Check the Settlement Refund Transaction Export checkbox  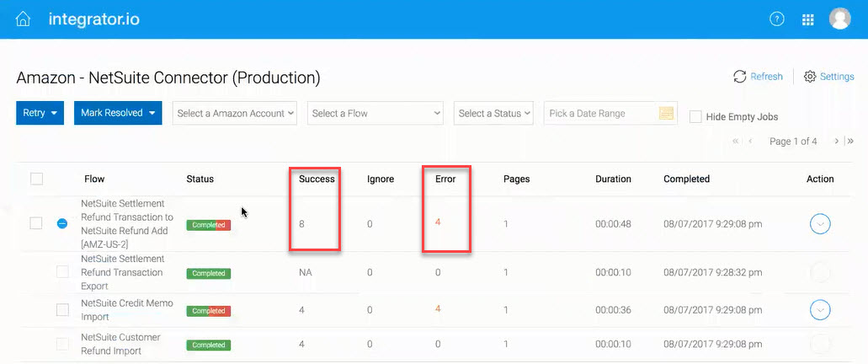tap(62, 271)
